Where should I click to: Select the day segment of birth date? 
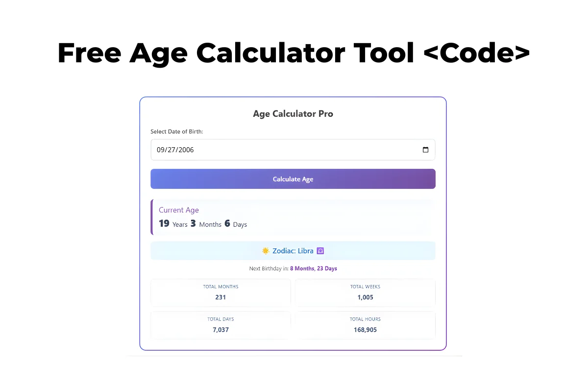(x=171, y=150)
